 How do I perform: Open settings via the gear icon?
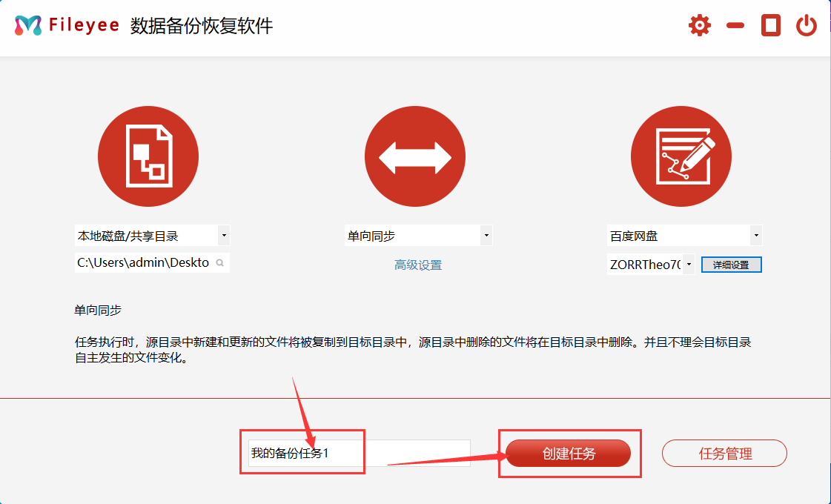(699, 26)
